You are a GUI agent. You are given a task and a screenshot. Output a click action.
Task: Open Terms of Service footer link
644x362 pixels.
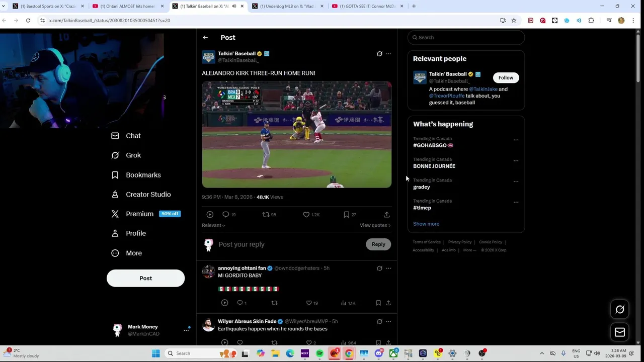click(427, 242)
